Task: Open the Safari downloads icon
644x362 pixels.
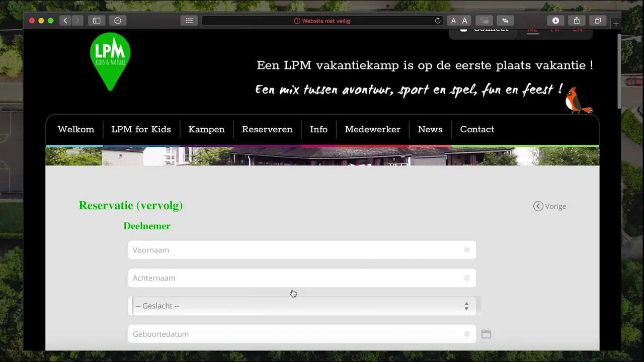Action: [555, 21]
